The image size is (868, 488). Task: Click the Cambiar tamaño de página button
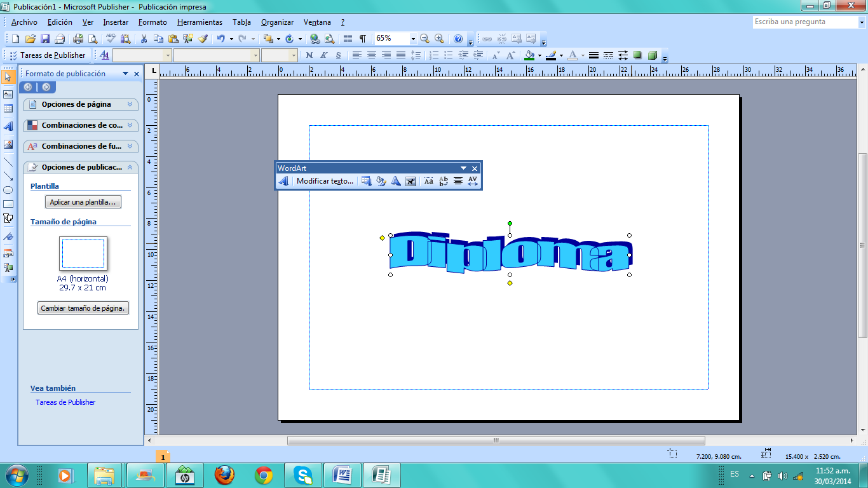point(83,308)
